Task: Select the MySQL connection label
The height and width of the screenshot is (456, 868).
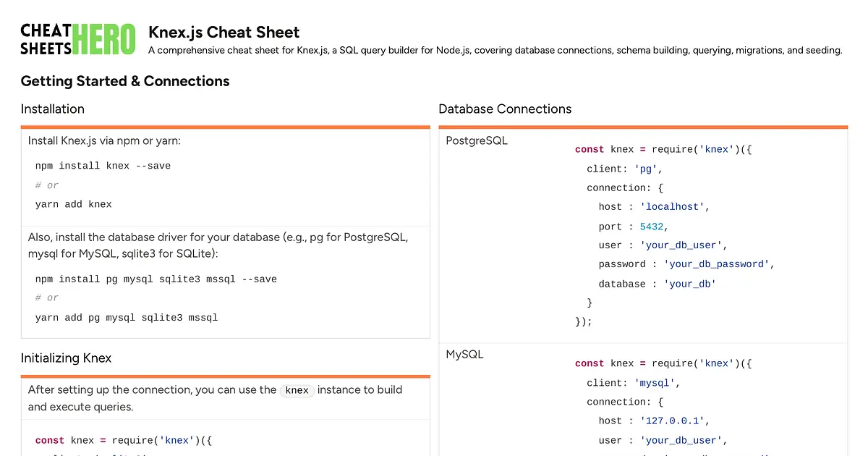Action: (x=464, y=354)
